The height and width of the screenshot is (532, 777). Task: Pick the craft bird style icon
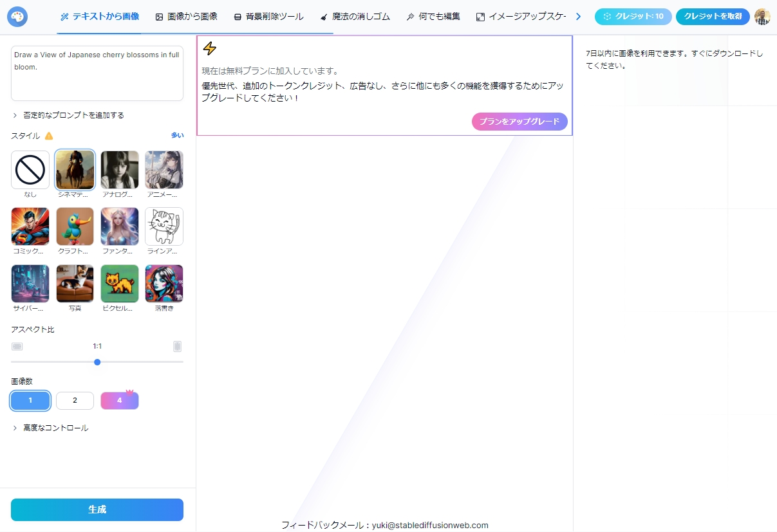pos(75,226)
